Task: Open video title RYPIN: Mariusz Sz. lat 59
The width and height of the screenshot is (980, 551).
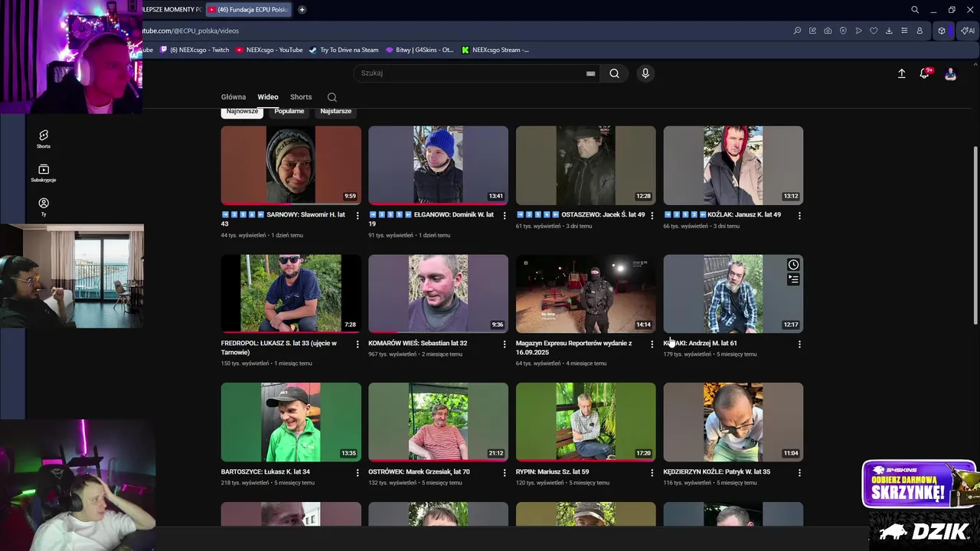Action: coord(552,472)
